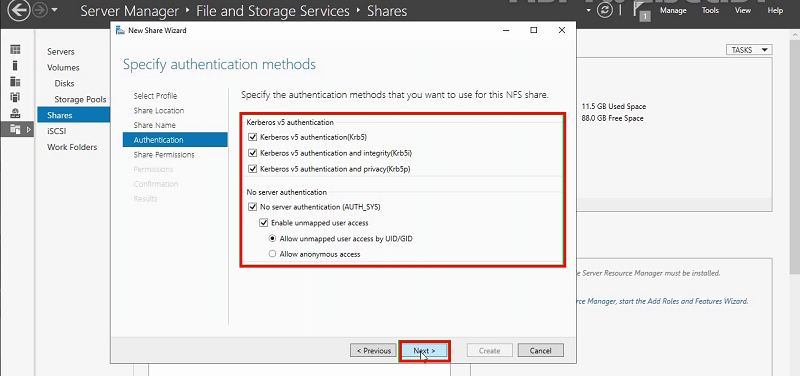
Task: Click the back arrow navigation button
Action: tap(19, 10)
